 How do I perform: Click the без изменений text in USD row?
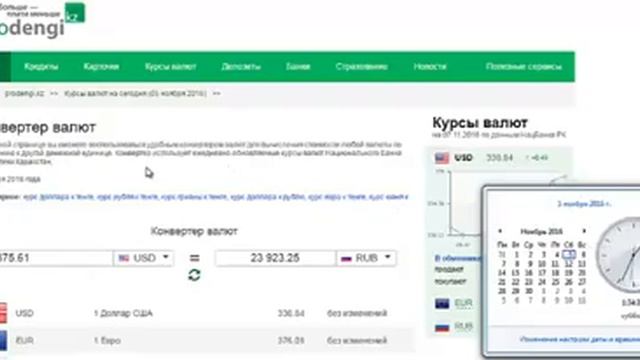(357, 313)
